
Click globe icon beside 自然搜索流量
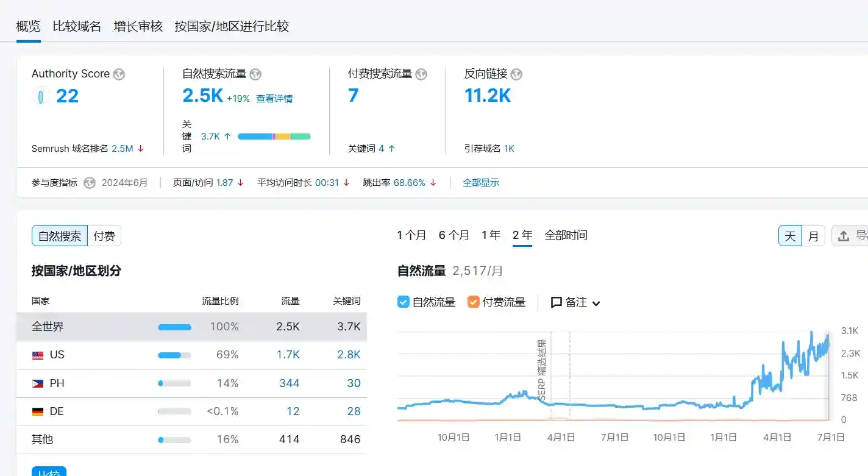click(x=255, y=74)
